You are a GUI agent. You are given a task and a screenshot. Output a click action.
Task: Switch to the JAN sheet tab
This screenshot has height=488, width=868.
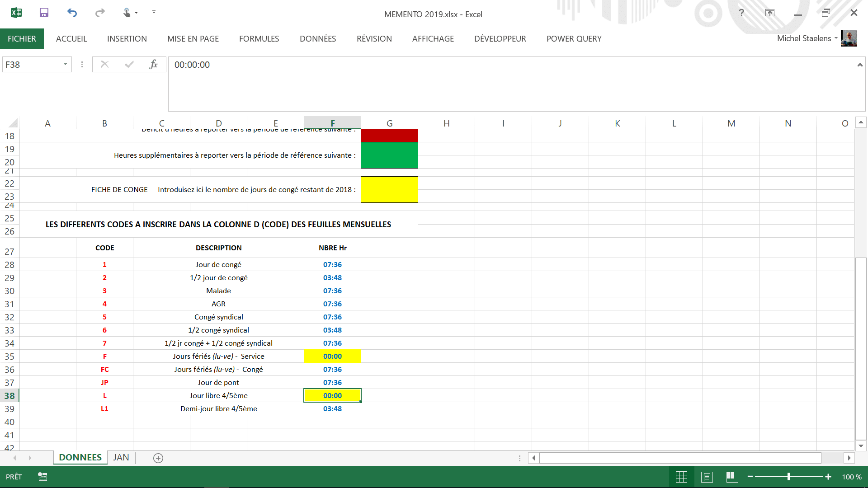[x=121, y=458]
